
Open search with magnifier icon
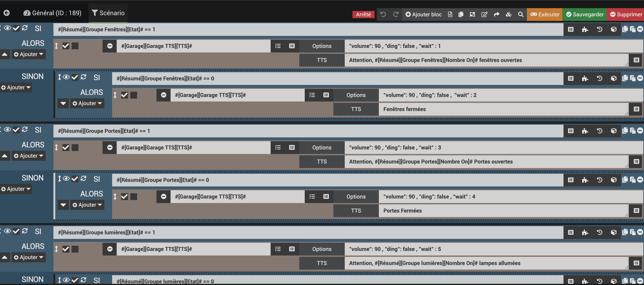coord(521,15)
